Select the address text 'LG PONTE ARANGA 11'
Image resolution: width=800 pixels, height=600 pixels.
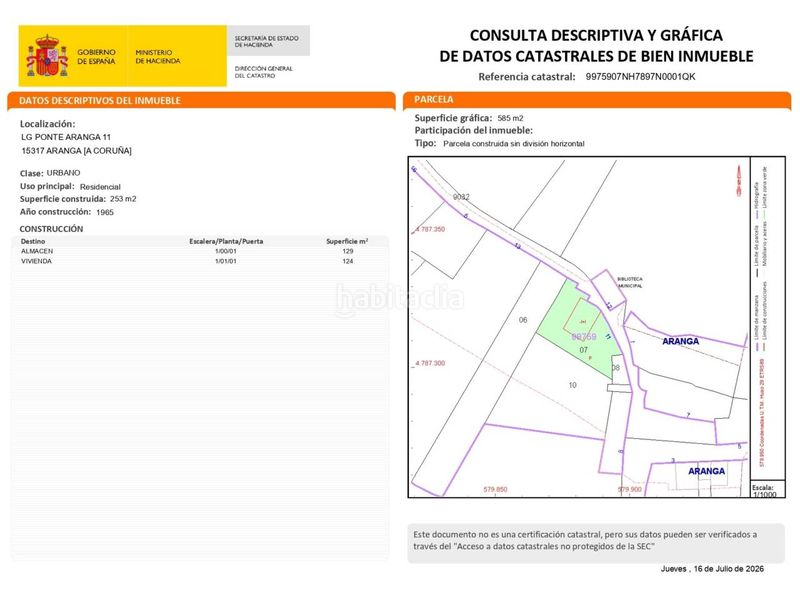66,137
